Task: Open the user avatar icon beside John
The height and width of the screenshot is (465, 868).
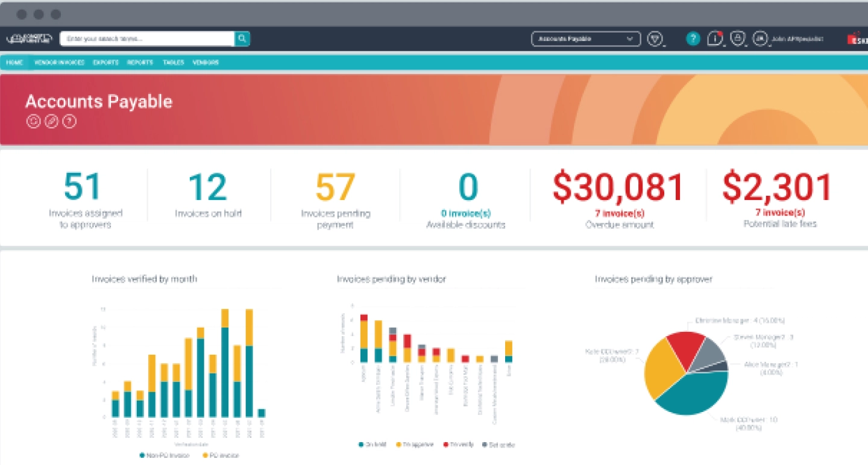Action: [761, 39]
